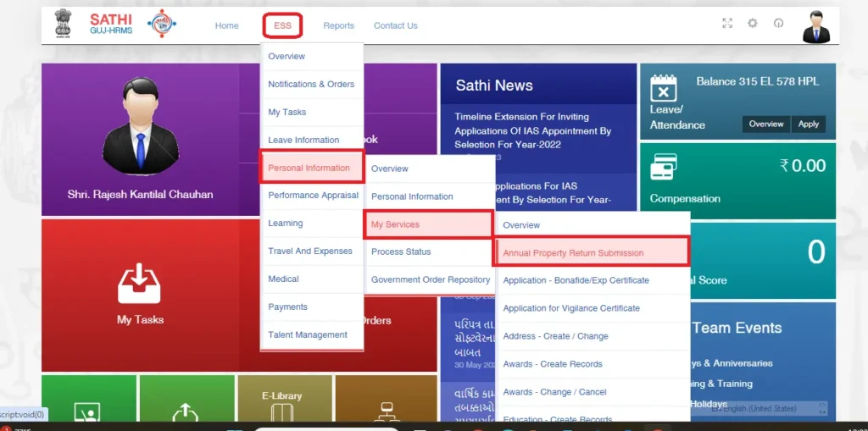The height and width of the screenshot is (431, 868).
Task: Click the My Tasks inbox icon
Action: coord(140,283)
